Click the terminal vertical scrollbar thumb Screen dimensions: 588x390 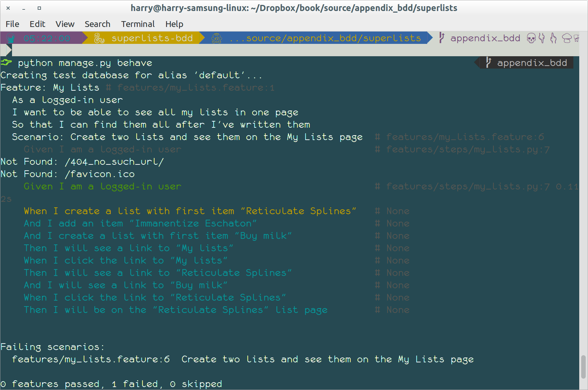tap(583, 367)
